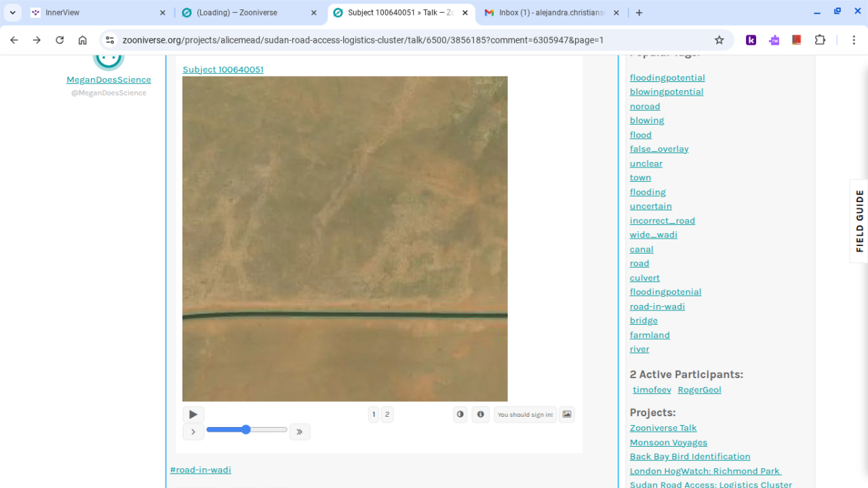Open the noroad tag
868x488 pixels.
[645, 106]
